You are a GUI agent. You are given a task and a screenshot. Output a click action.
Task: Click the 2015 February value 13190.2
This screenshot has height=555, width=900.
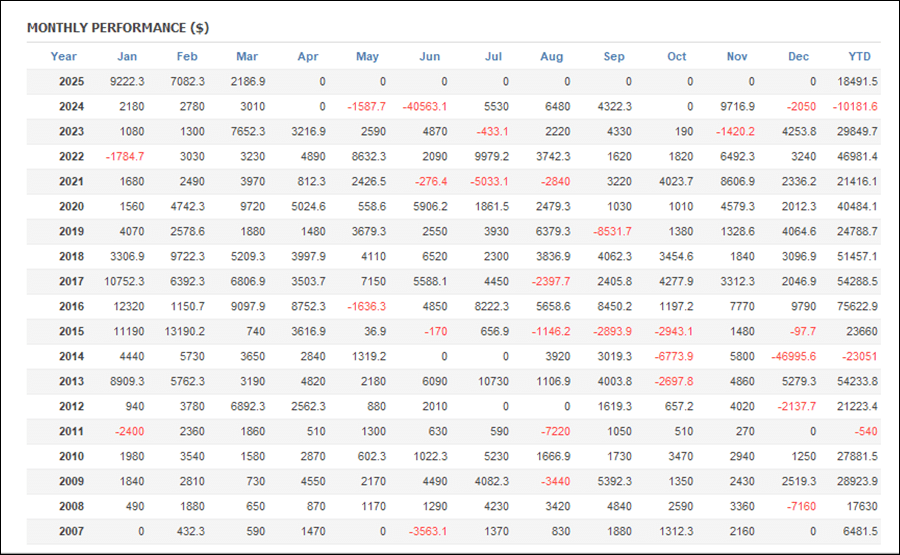[184, 332]
